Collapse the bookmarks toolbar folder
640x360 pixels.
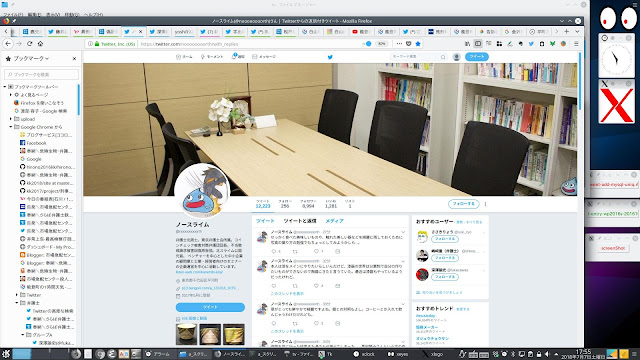point(5,87)
